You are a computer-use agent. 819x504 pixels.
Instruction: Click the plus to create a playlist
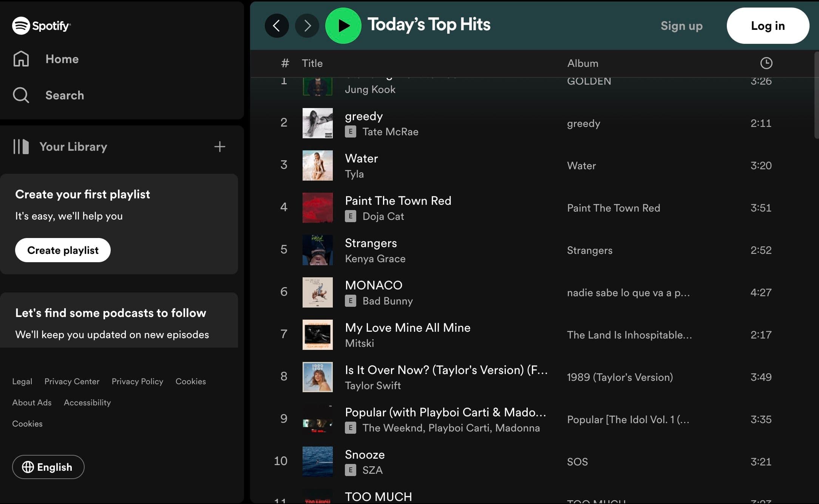219,147
